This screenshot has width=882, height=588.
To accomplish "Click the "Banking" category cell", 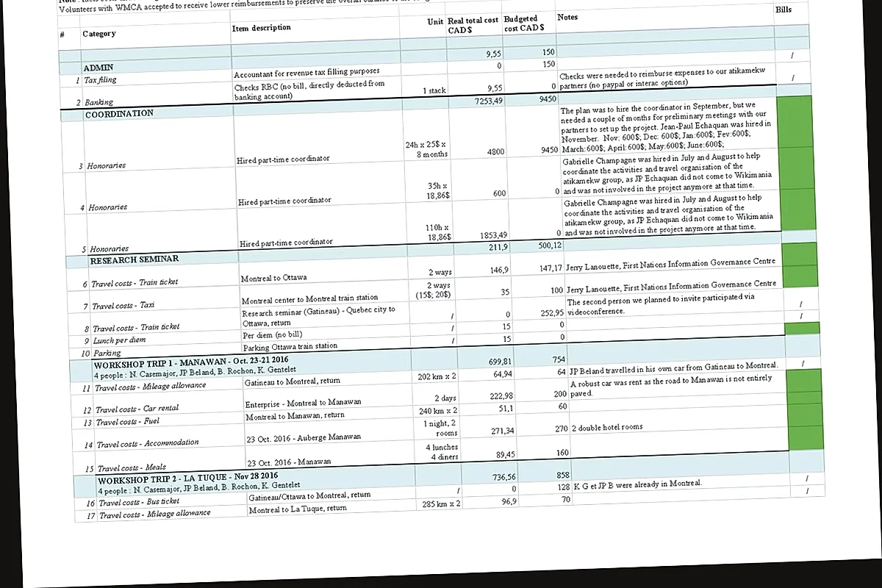I will pyautogui.click(x=99, y=103).
